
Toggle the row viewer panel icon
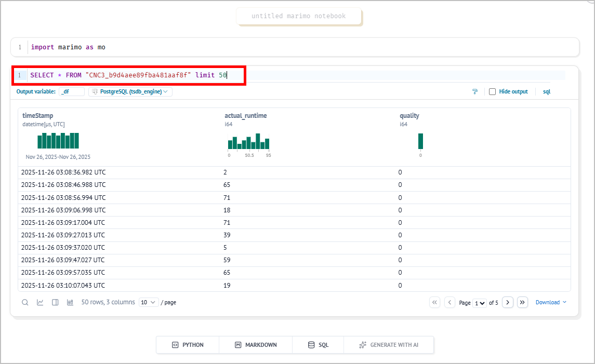pos(55,302)
